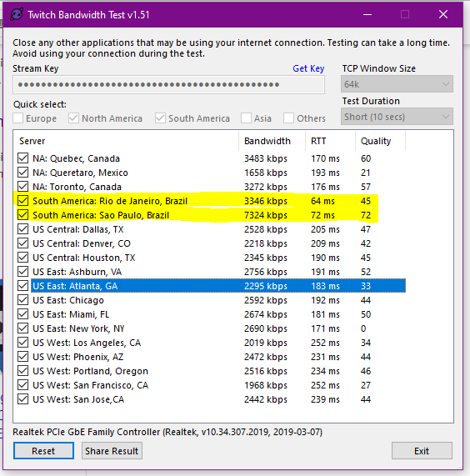Image resolution: width=470 pixels, height=476 pixels.
Task: Click the 2442 kbps bandwidth value
Action: [x=266, y=399]
